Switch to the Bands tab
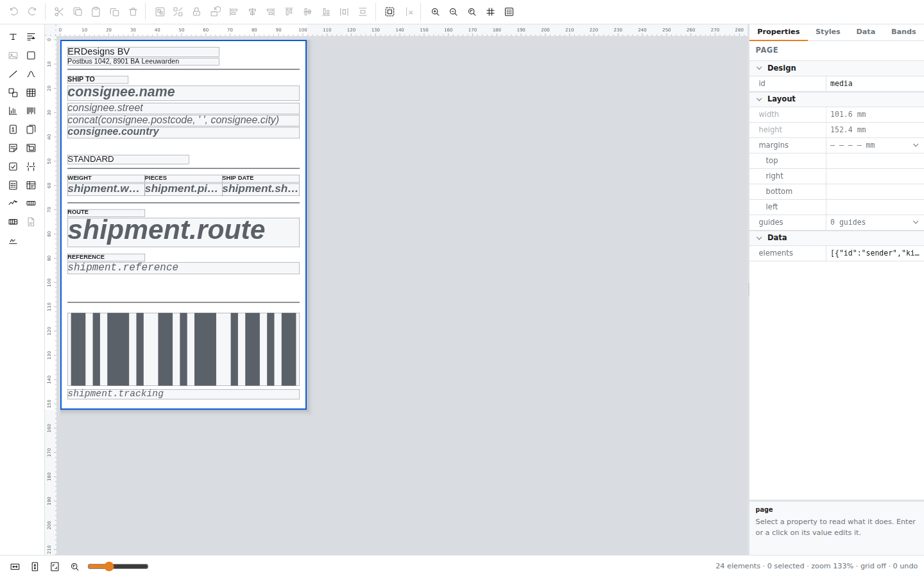 point(903,31)
